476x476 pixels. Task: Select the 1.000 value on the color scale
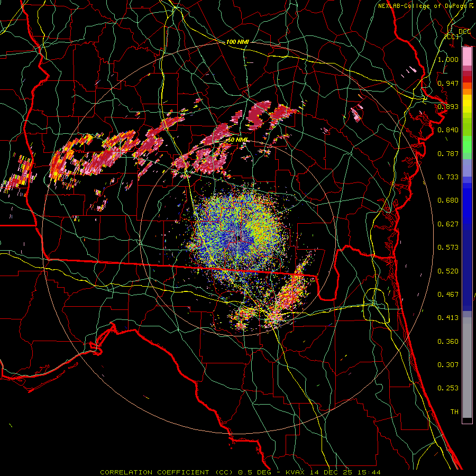pyautogui.click(x=448, y=59)
